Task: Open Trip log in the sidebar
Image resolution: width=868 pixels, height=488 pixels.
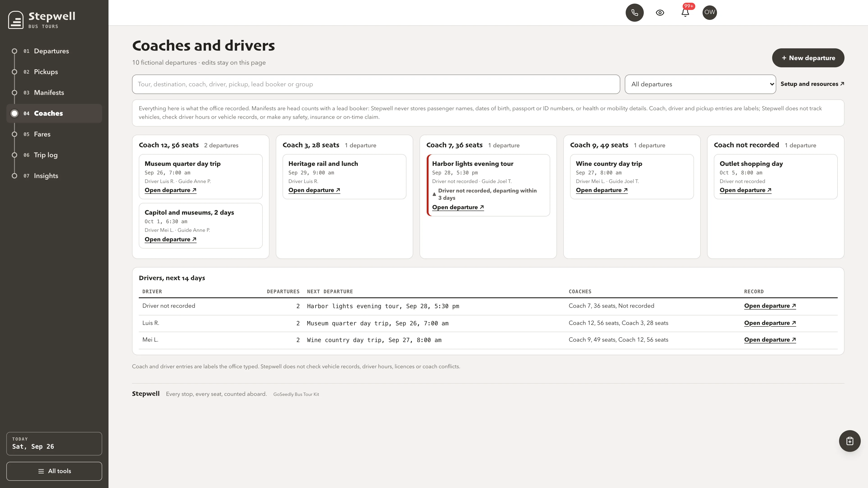Action: pyautogui.click(x=54, y=155)
